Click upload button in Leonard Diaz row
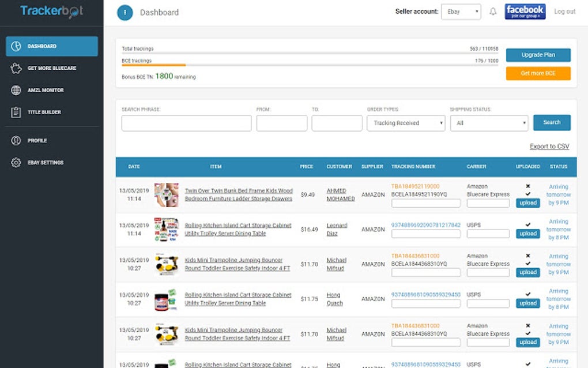 528,234
